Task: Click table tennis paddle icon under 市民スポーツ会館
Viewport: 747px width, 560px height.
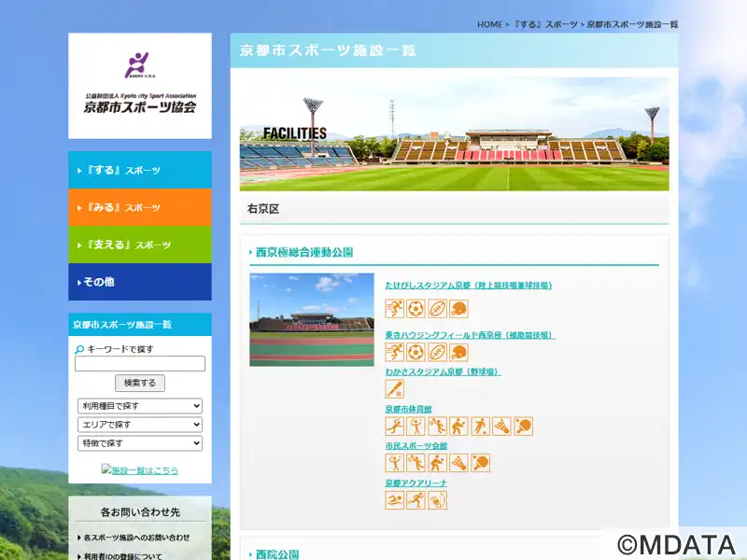Action: [x=480, y=463]
